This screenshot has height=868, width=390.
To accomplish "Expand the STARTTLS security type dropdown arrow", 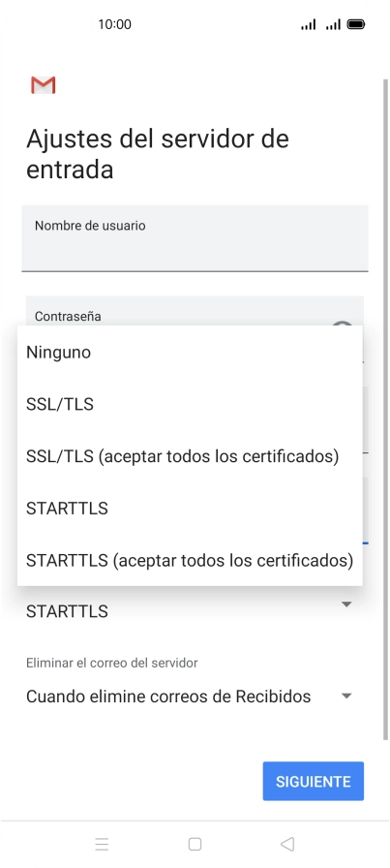I will [x=346, y=604].
